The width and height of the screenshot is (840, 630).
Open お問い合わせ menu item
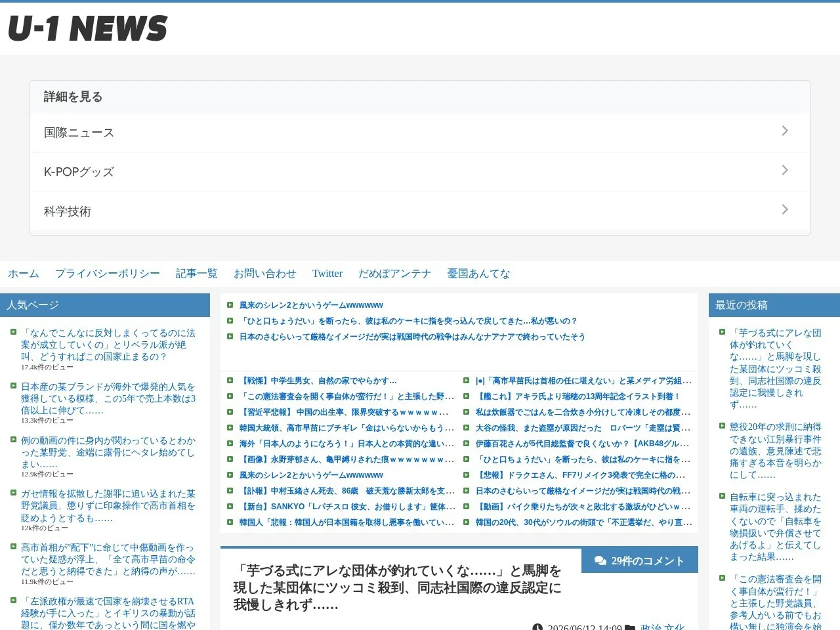tap(265, 274)
